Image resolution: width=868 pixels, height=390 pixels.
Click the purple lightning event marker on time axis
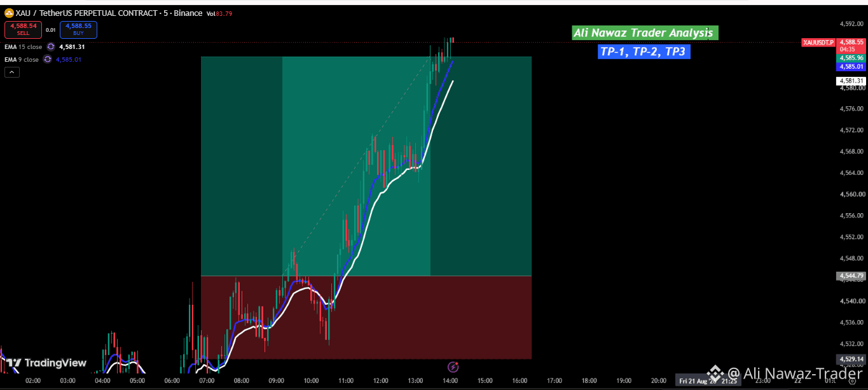click(x=453, y=367)
